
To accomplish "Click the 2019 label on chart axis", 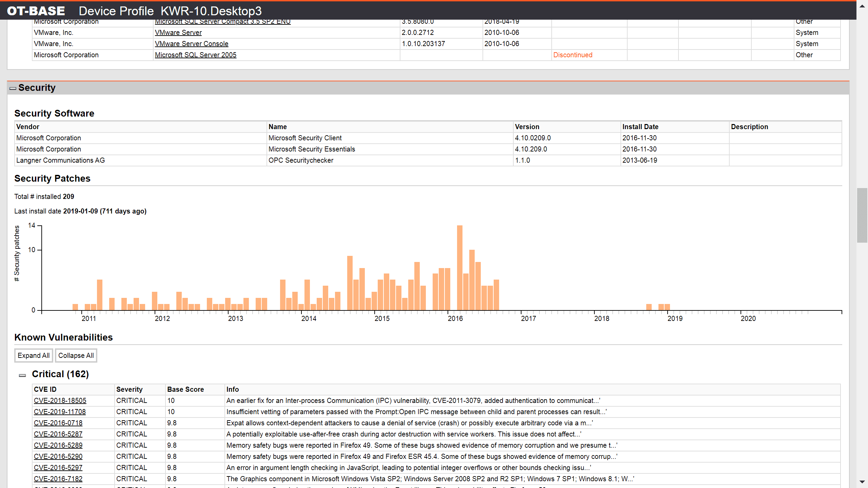I will coord(675,319).
